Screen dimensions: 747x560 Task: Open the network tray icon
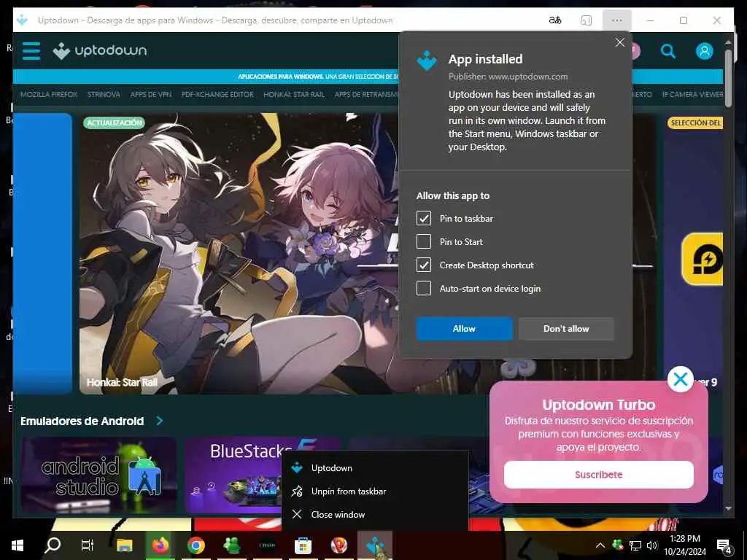coord(635,545)
